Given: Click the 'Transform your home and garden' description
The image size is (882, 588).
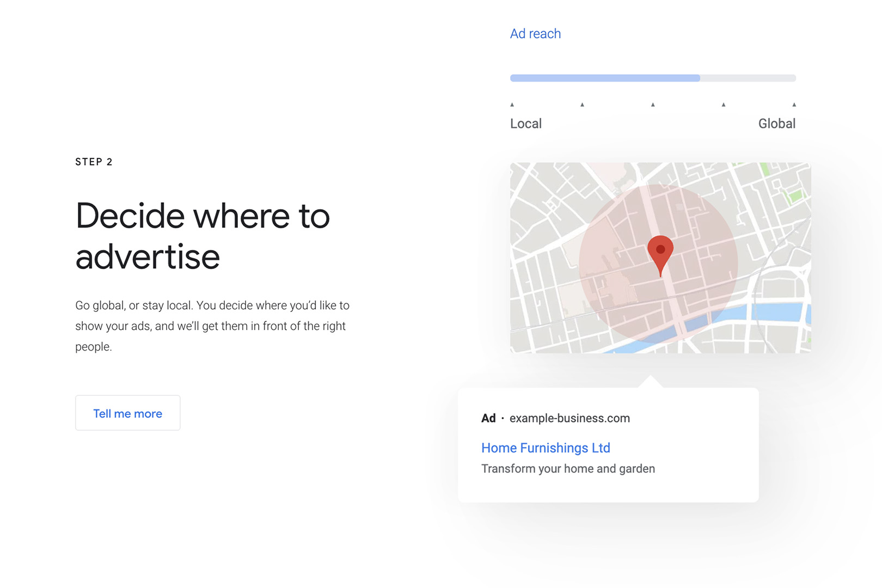Looking at the screenshot, I should 568,469.
